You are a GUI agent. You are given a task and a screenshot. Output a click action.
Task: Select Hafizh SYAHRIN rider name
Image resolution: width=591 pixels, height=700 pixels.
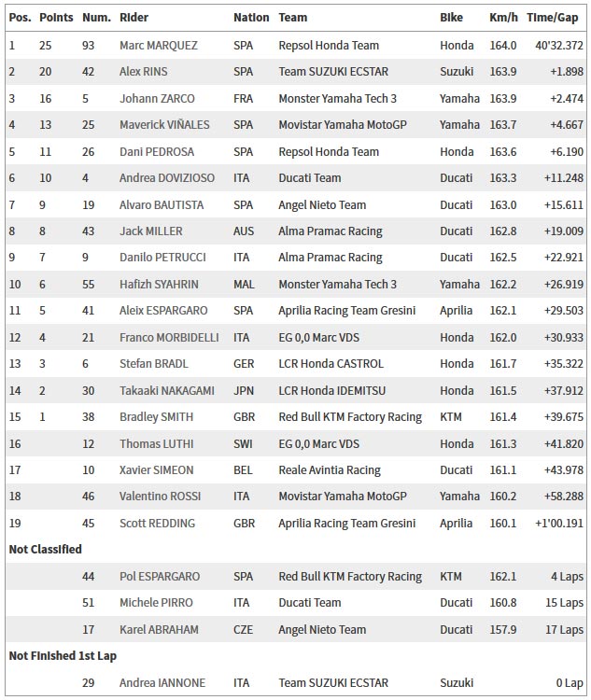click(x=159, y=284)
